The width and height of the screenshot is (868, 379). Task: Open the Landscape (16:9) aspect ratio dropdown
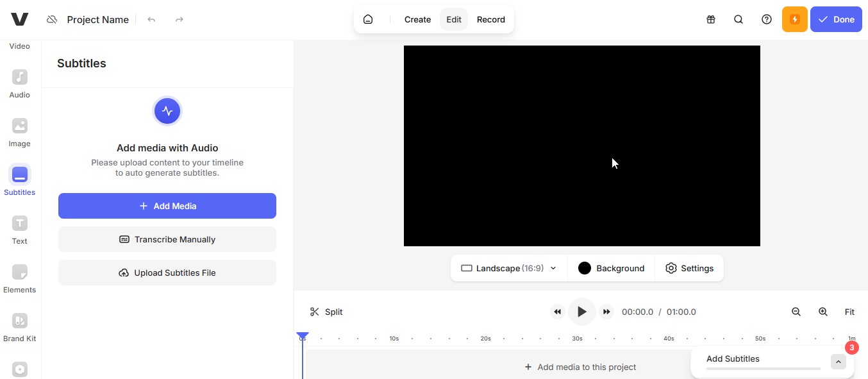(x=509, y=268)
